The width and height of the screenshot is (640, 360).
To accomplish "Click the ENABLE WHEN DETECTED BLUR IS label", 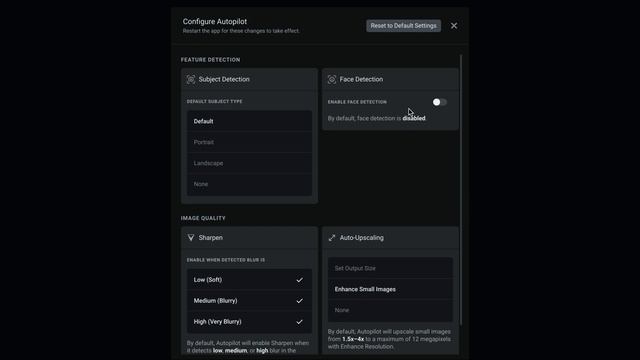I will point(226,260).
